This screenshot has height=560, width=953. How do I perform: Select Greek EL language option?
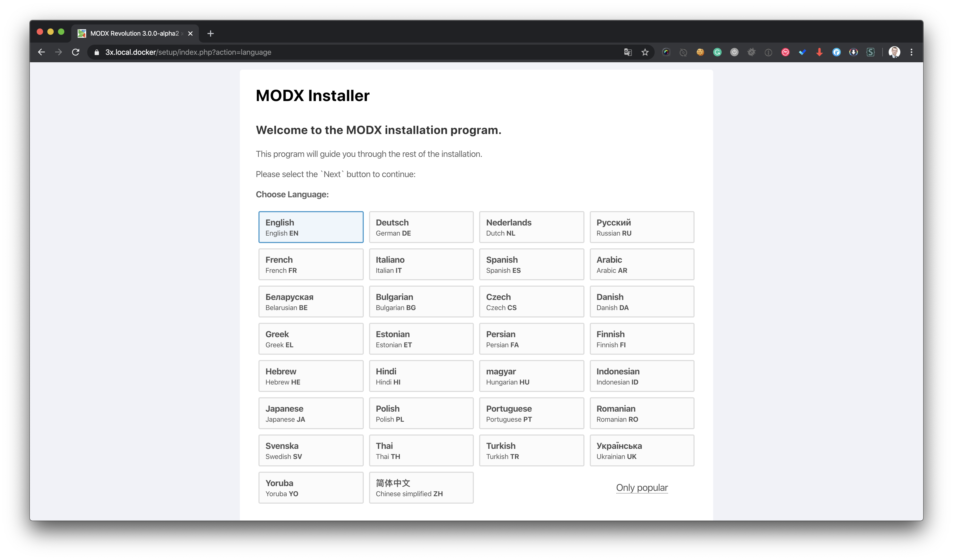pyautogui.click(x=311, y=339)
